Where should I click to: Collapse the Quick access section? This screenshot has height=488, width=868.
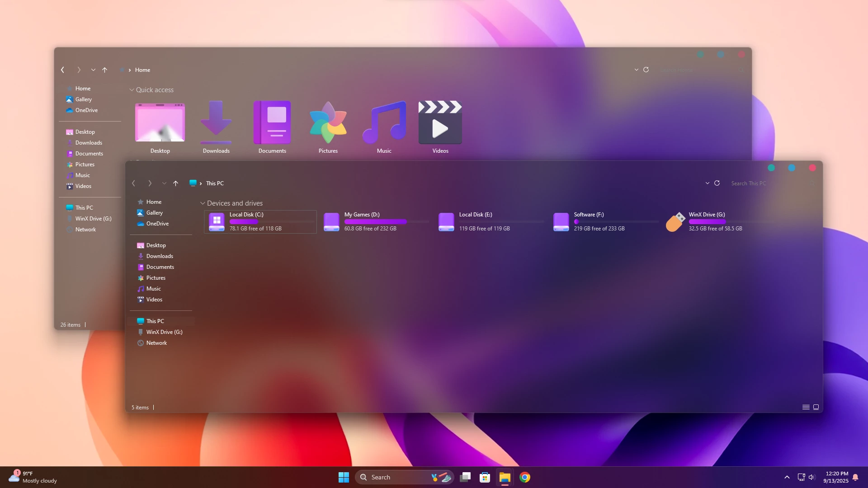pos(132,90)
